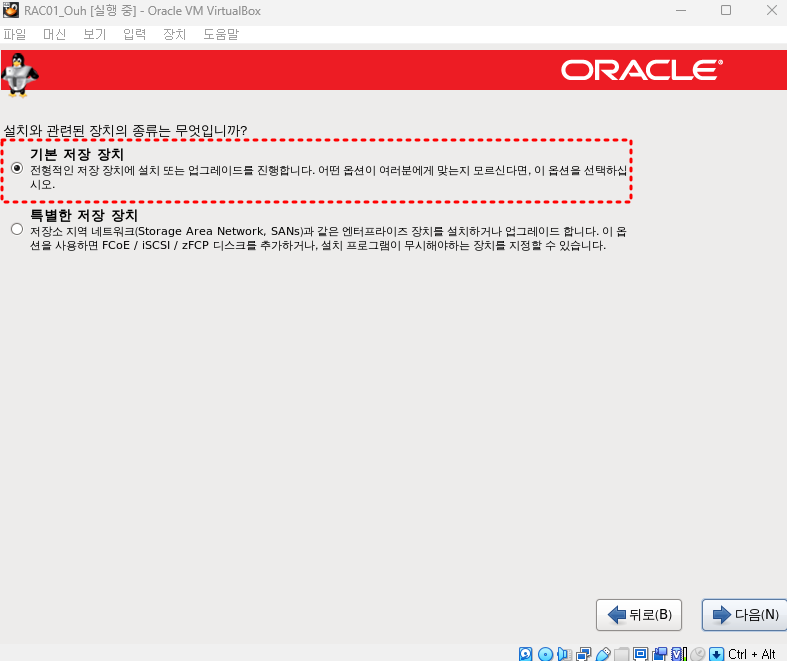Click the Ctrl + Alt host key label

click(751, 654)
